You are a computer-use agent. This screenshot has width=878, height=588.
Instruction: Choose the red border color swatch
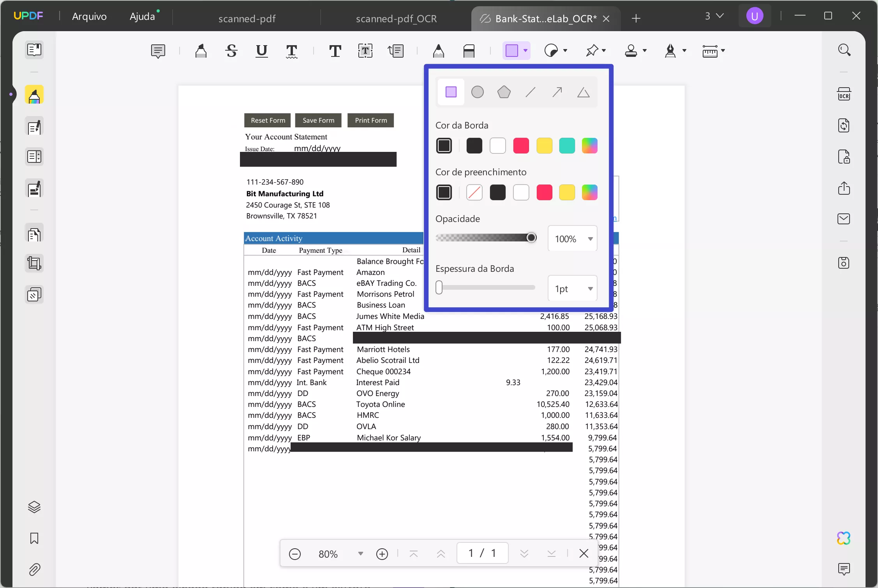[521, 146]
